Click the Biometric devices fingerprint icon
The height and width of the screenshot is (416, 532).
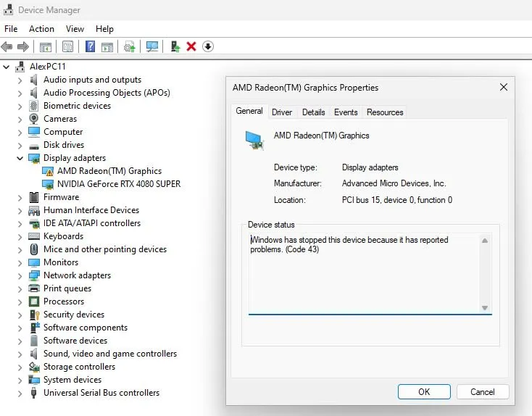(x=33, y=106)
